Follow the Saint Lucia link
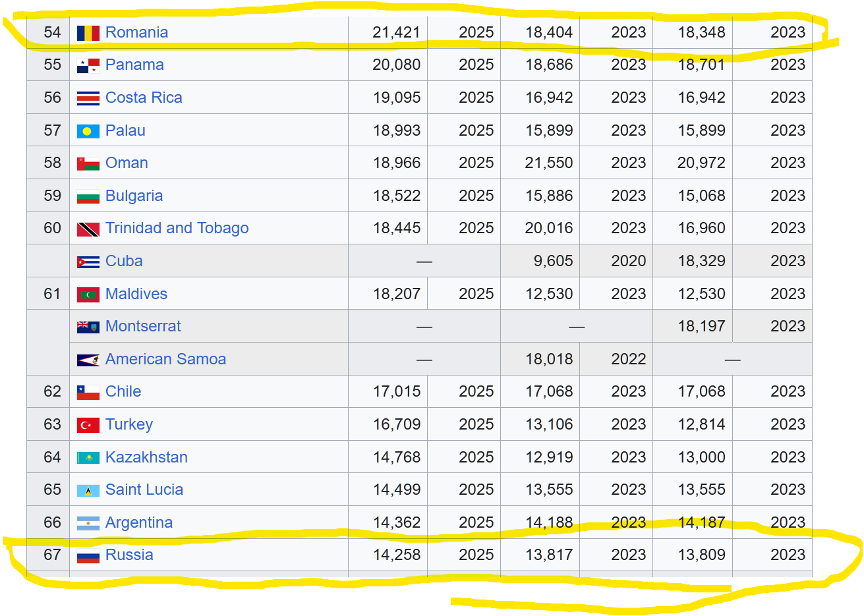This screenshot has width=864, height=616. [x=144, y=490]
